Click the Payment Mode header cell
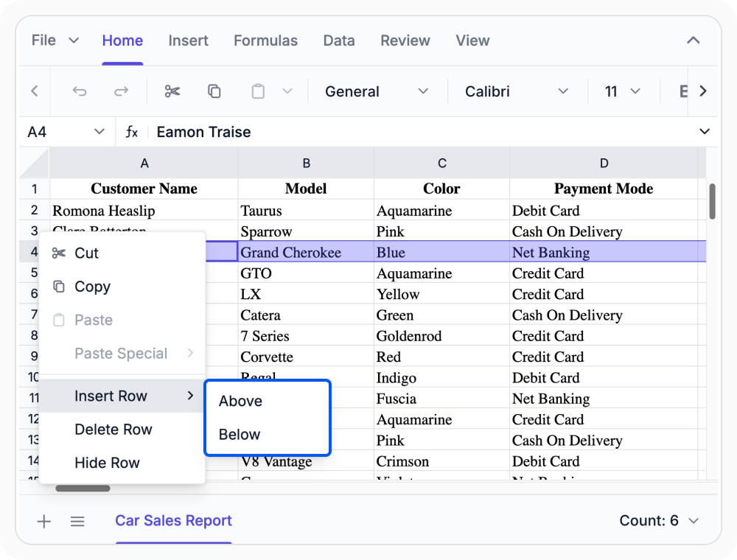Screen dimensions: 737x560 click(x=604, y=189)
